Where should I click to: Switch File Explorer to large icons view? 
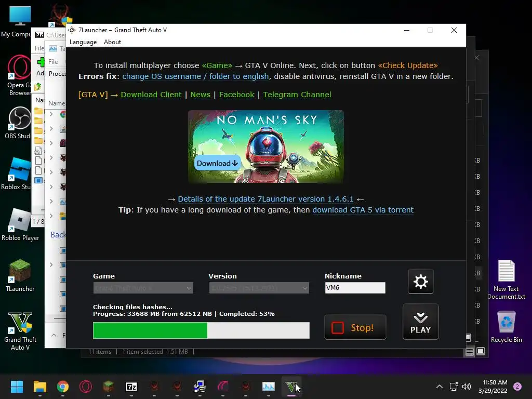[x=481, y=351]
